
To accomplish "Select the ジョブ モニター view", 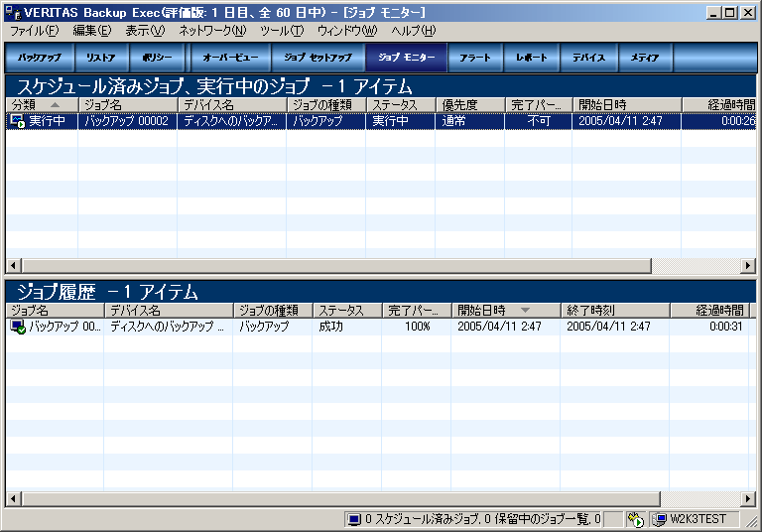I will pyautogui.click(x=406, y=58).
